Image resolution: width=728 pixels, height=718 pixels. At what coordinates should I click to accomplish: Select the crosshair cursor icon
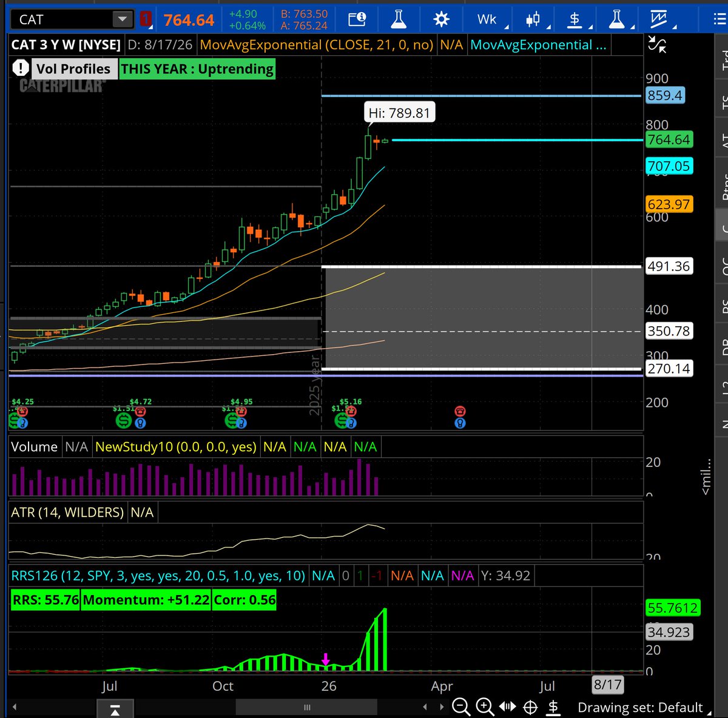click(x=530, y=707)
